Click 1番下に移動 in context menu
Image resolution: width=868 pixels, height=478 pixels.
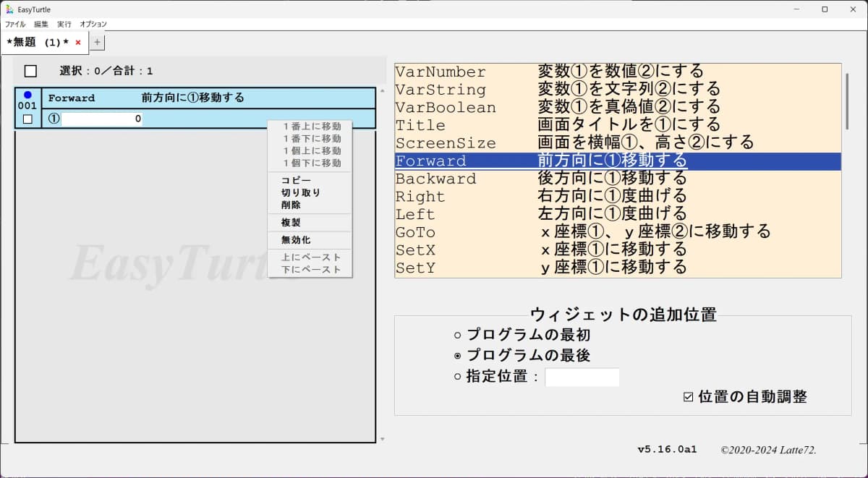click(311, 138)
